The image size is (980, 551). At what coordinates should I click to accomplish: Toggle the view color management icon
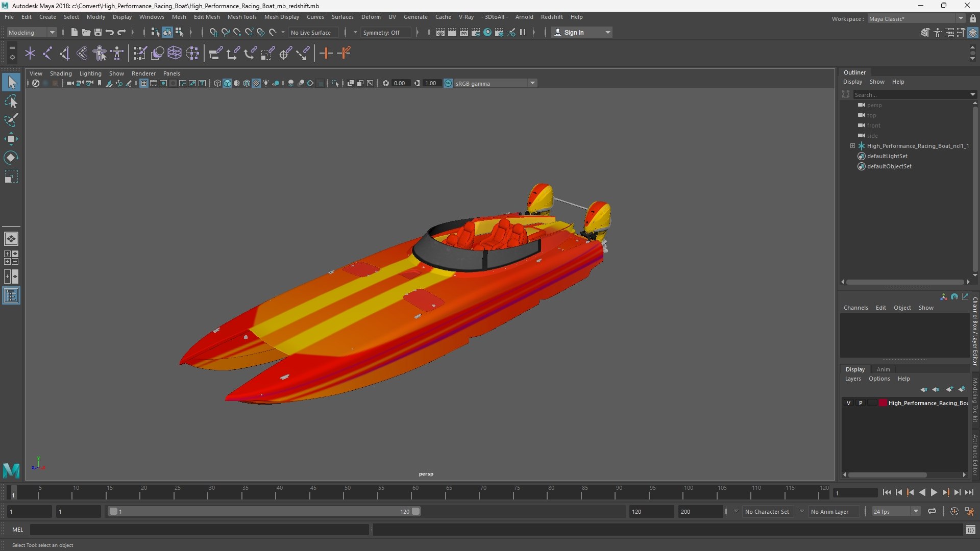coord(448,83)
